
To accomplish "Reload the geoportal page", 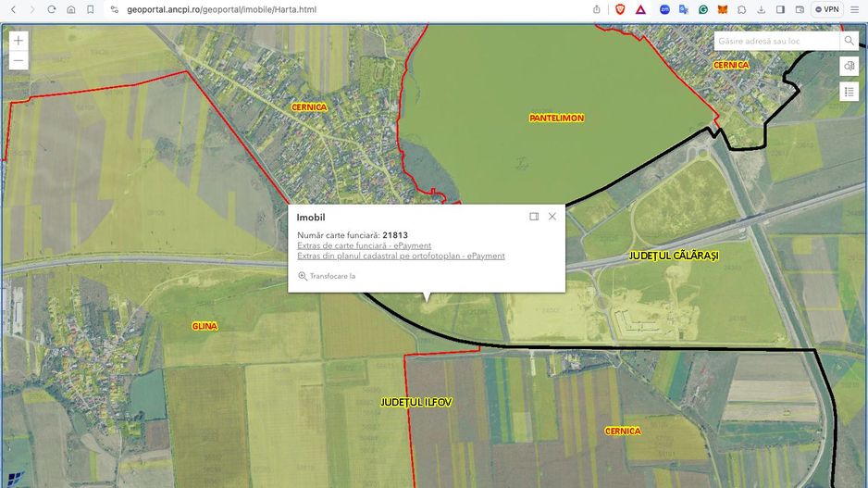I will coord(52,9).
